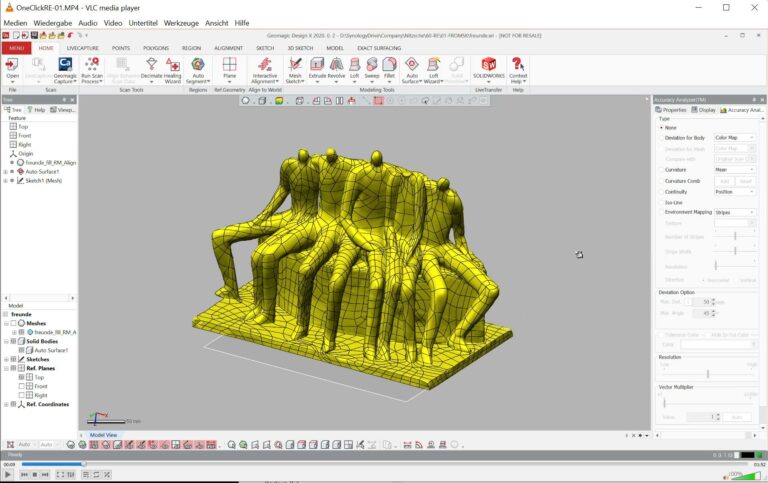This screenshot has width=768, height=483.
Task: Toggle visibility checkbox of Front plane
Action: (22, 386)
